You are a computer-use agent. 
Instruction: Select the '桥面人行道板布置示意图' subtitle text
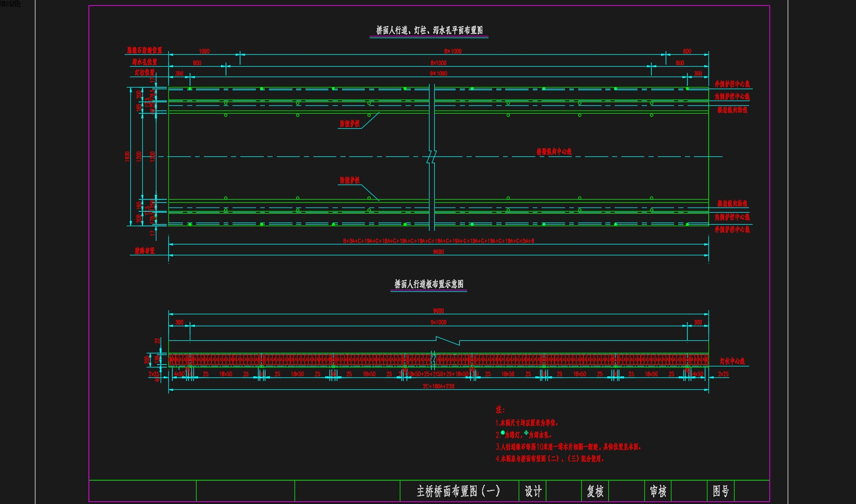pos(429,284)
